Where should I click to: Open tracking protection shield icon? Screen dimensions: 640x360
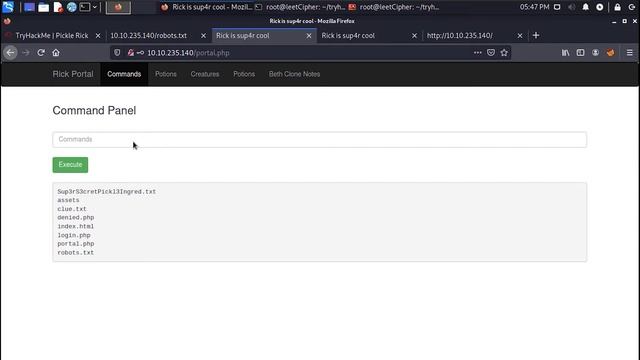coord(117,53)
